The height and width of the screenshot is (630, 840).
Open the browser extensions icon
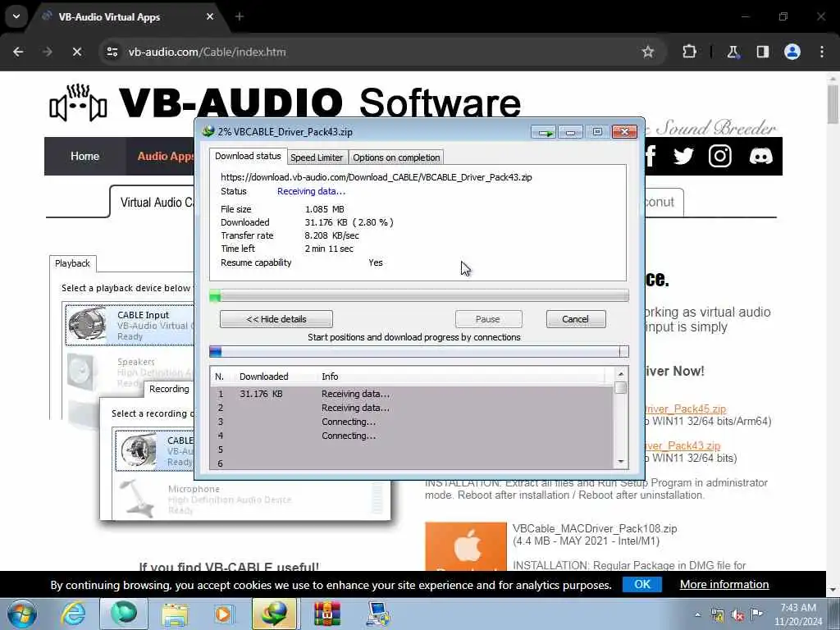[689, 52]
